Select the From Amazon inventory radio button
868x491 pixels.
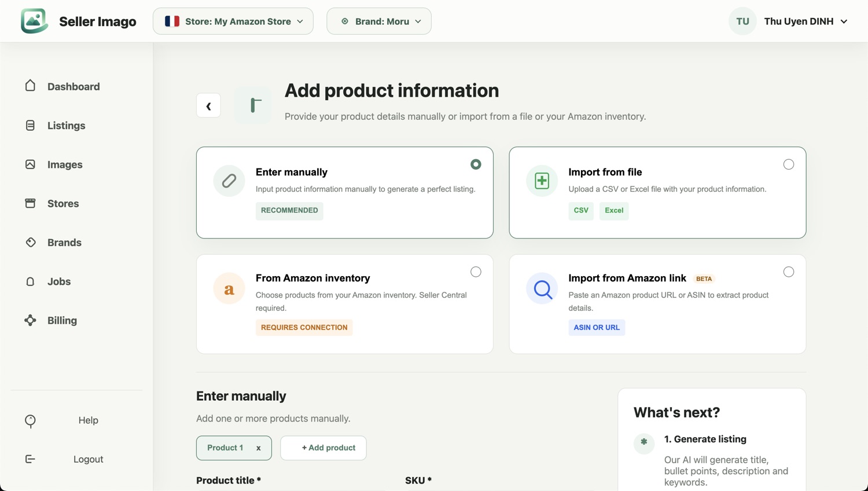(476, 272)
